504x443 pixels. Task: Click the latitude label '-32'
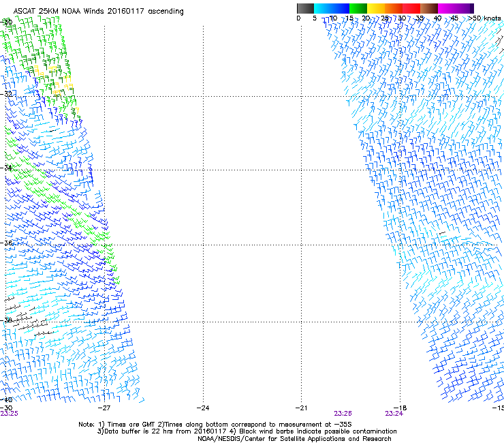click(6, 94)
